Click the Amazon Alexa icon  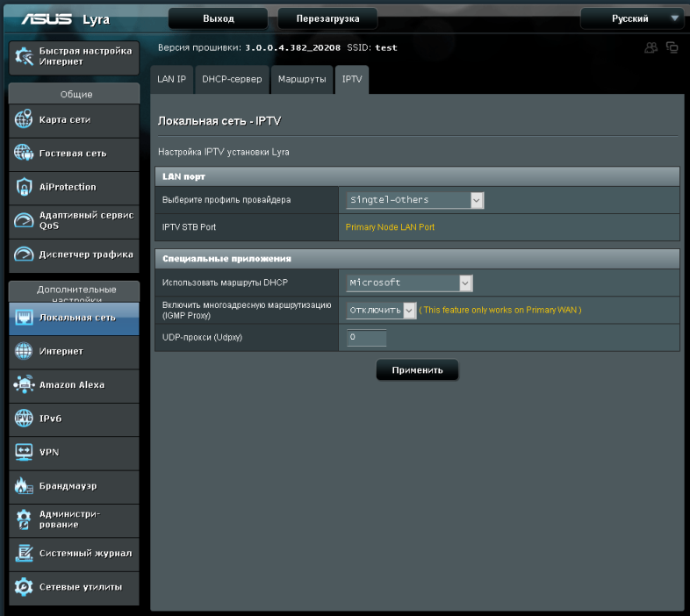click(24, 384)
